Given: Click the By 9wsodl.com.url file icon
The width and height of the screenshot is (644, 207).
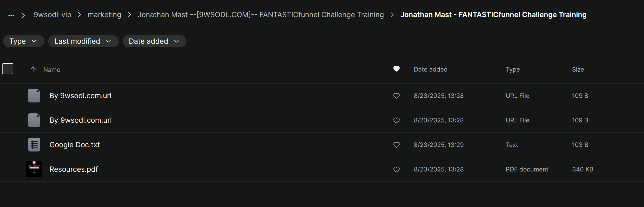Looking at the screenshot, I should [x=34, y=96].
